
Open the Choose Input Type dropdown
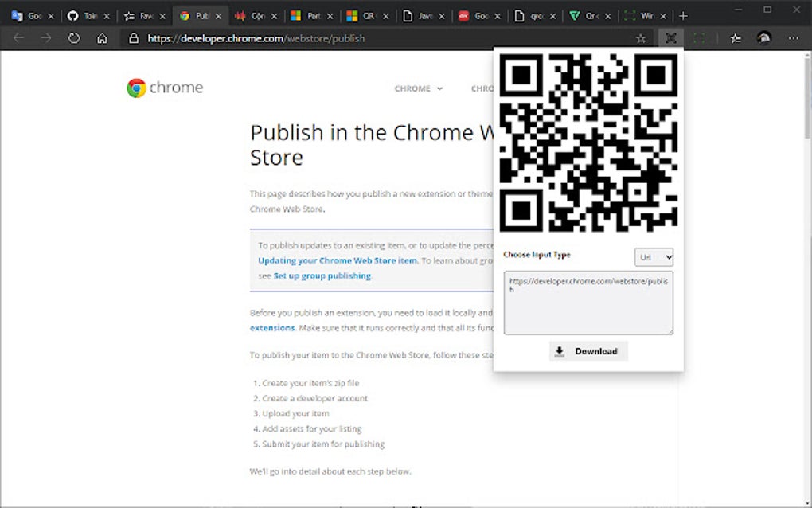click(x=654, y=257)
